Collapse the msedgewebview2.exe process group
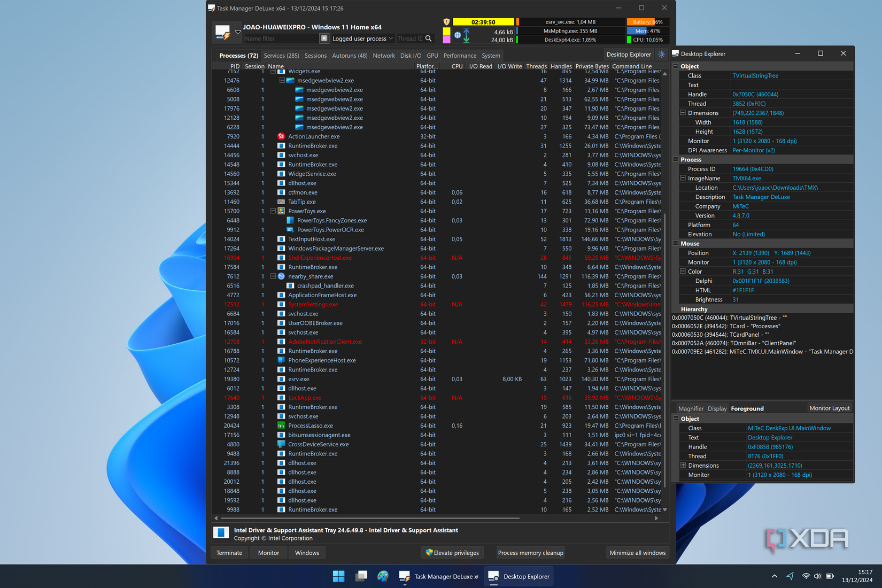882x588 pixels. 282,80
